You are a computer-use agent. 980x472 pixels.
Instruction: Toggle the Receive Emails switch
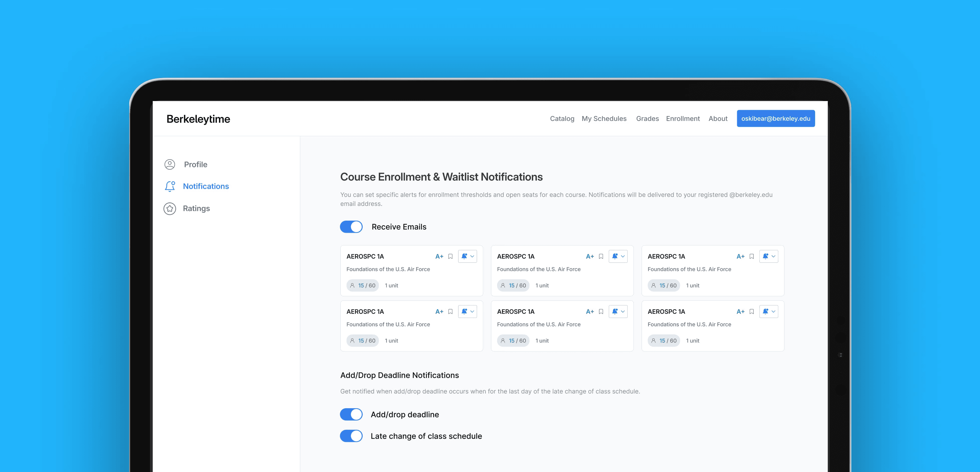point(351,227)
